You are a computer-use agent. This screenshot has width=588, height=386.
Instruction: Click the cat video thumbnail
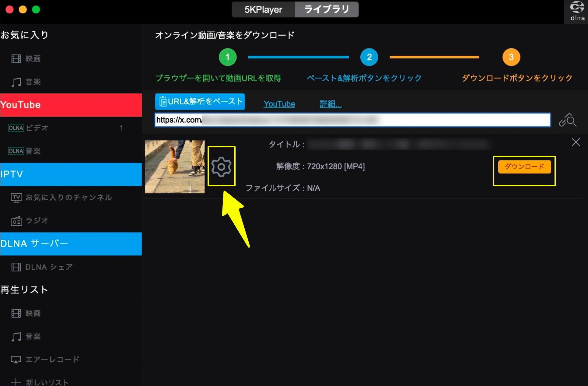coord(175,167)
